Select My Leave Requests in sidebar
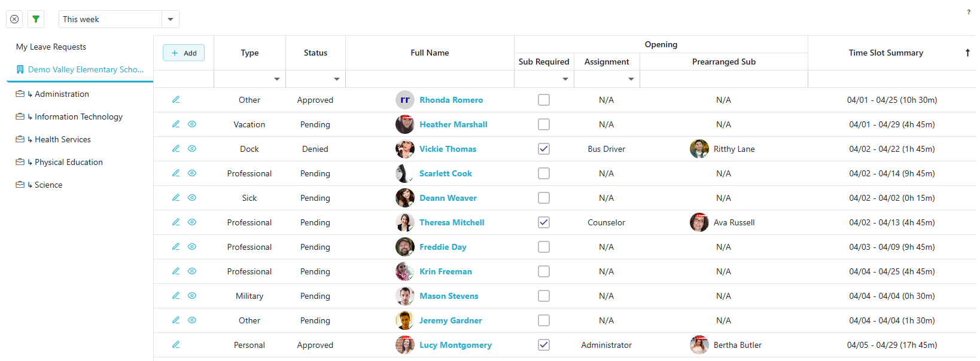The width and height of the screenshot is (980, 361). (x=51, y=47)
